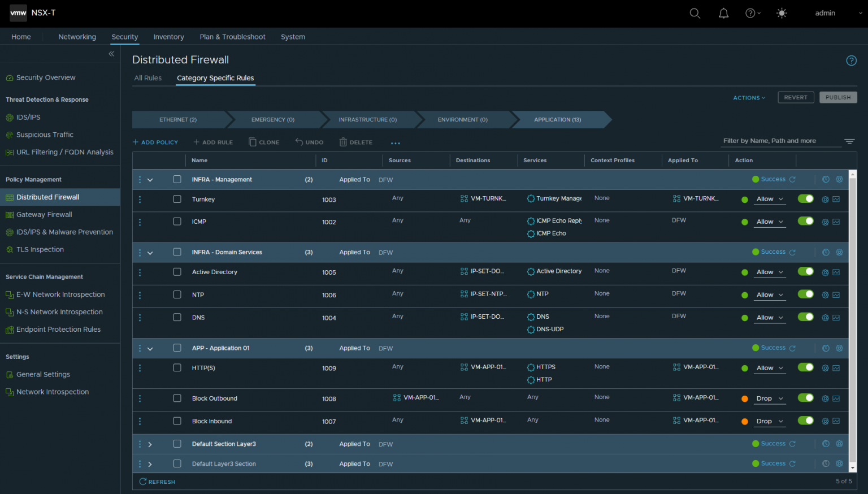Open the clock icon for INFRA - Management policy
The height and width of the screenshot is (494, 868).
[825, 179]
